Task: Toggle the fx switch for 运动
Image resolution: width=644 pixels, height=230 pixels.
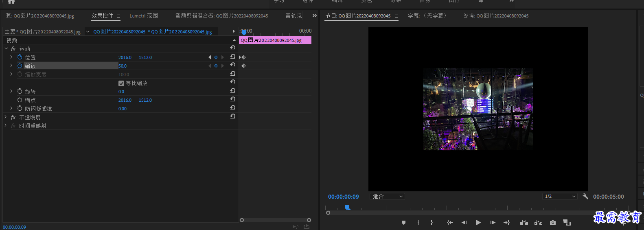Action: click(13, 49)
